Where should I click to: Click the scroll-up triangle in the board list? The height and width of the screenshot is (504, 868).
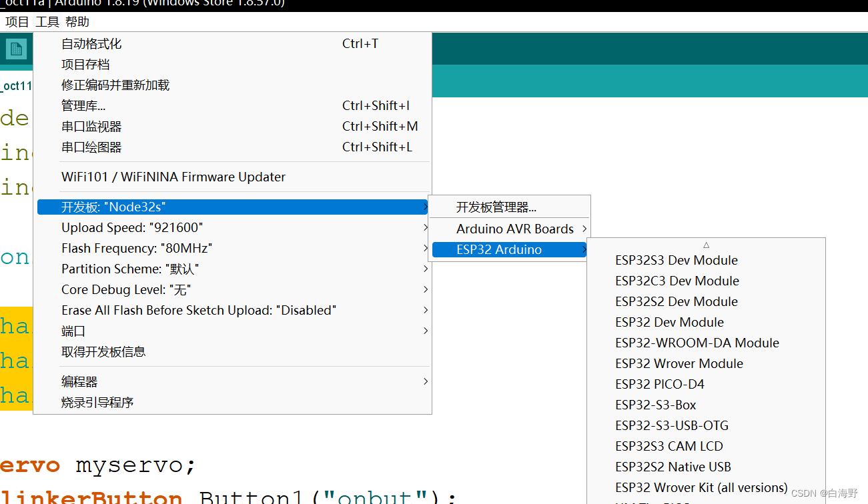pyautogui.click(x=706, y=245)
